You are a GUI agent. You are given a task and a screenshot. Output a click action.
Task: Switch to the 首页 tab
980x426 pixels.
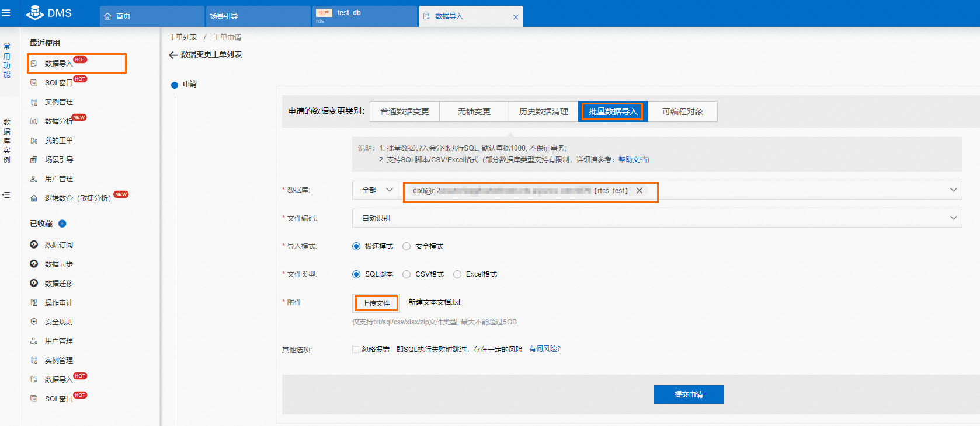(152, 16)
